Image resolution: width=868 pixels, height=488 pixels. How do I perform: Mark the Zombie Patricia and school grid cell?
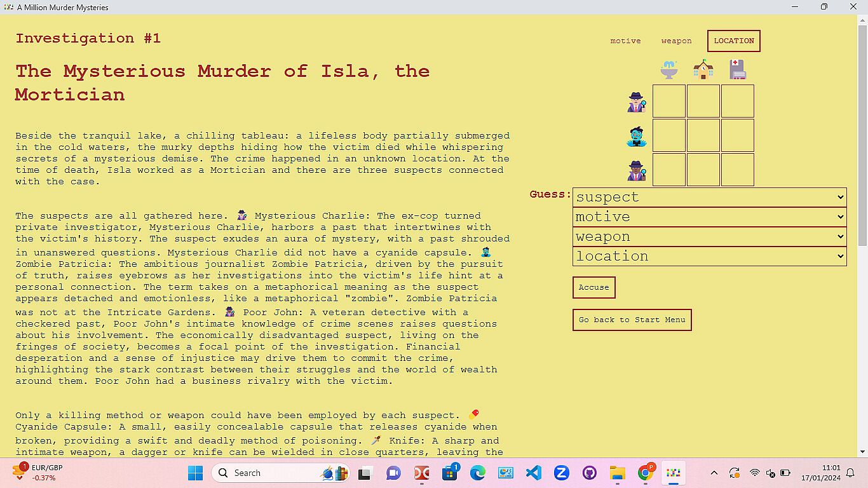(703, 135)
